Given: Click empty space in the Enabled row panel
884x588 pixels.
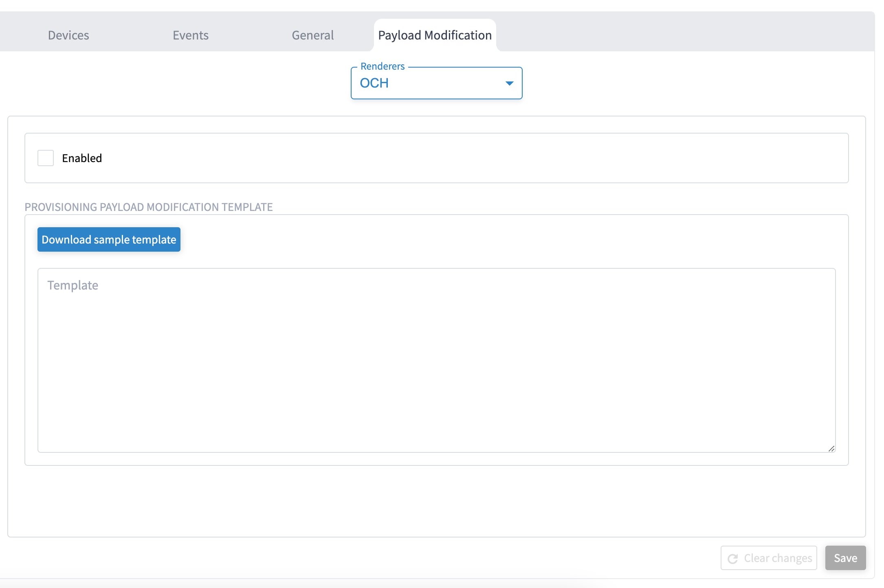Looking at the screenshot, I should pos(489,158).
